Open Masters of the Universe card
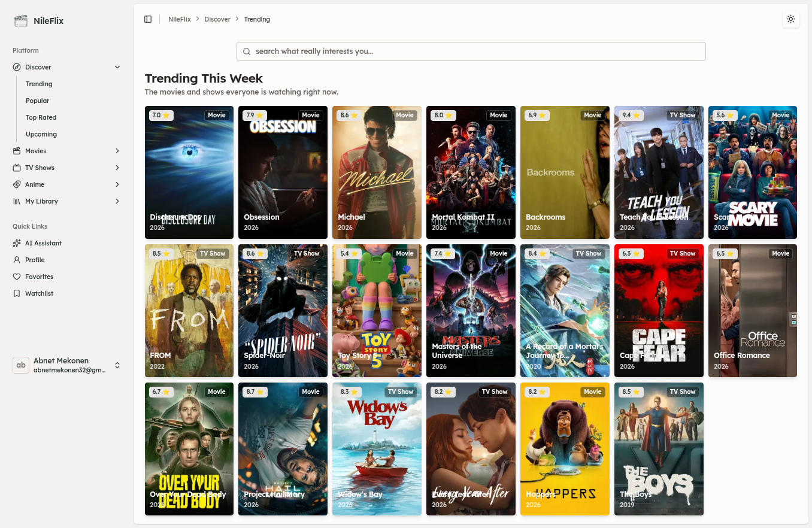Screen dimensions: 812x528 point(471,311)
